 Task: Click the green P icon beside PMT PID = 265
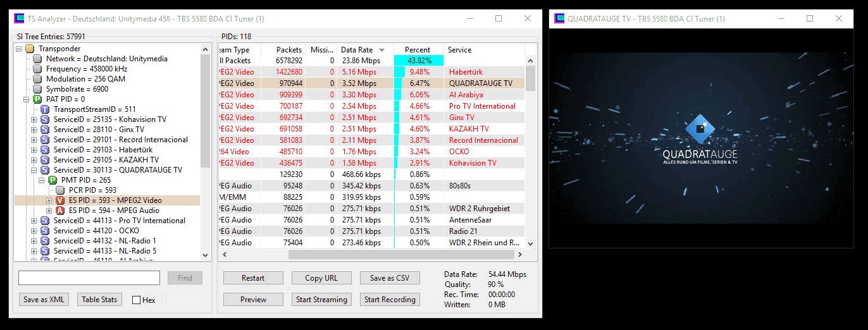tap(52, 180)
